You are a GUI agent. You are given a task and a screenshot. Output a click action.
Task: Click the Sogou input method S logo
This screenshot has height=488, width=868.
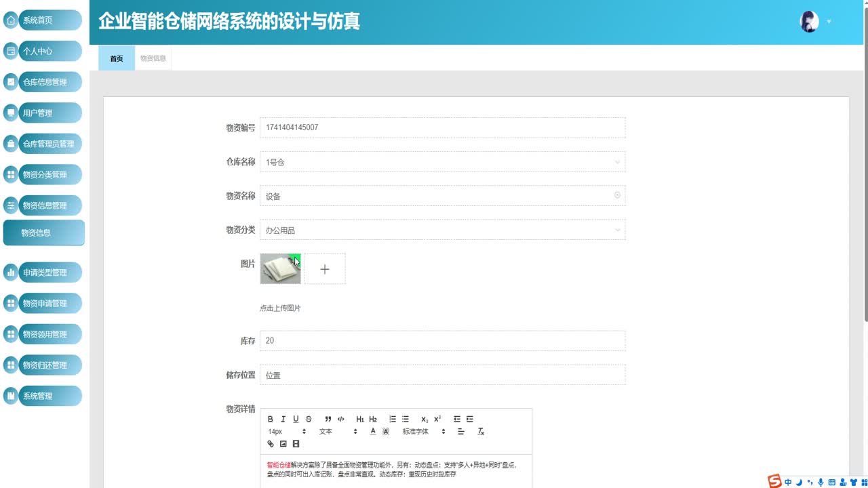[x=774, y=481]
